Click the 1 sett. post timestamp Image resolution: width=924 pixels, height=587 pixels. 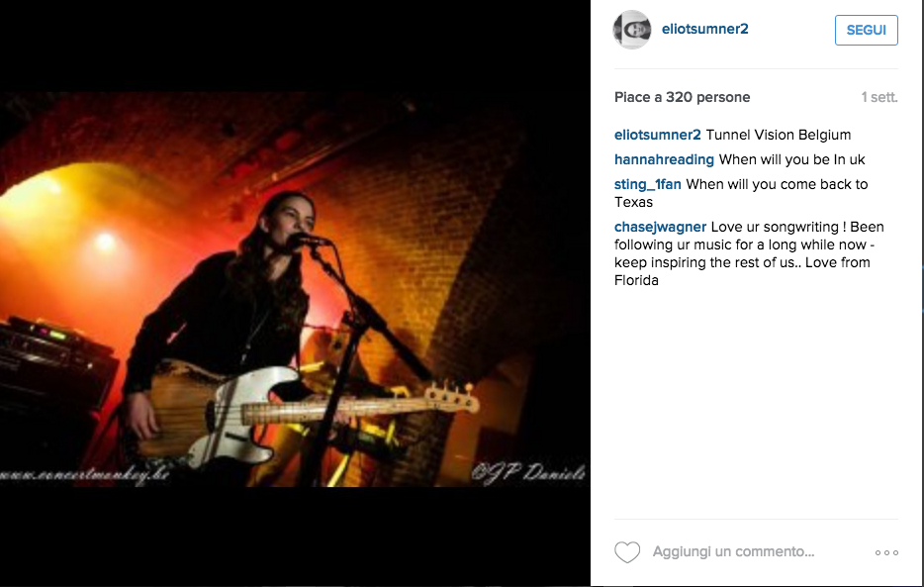[879, 97]
